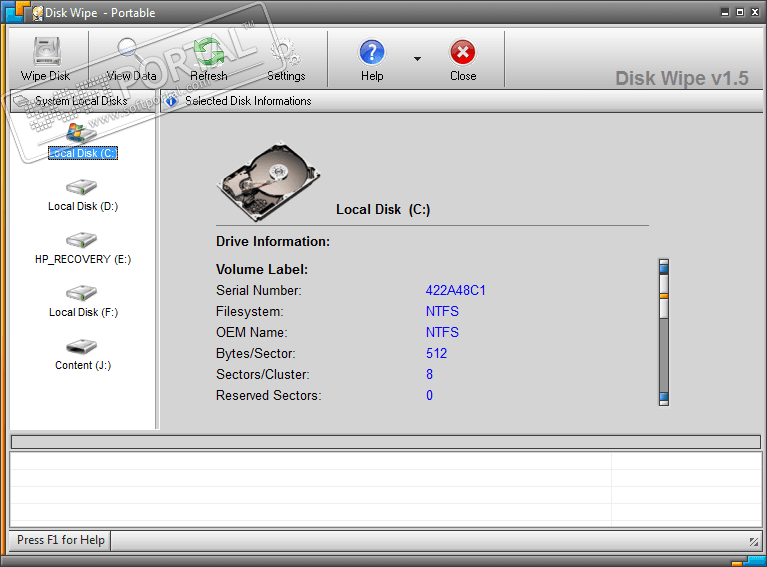Click the Wipe Disk toolbar icon
This screenshot has height=567, width=767.
(x=46, y=51)
